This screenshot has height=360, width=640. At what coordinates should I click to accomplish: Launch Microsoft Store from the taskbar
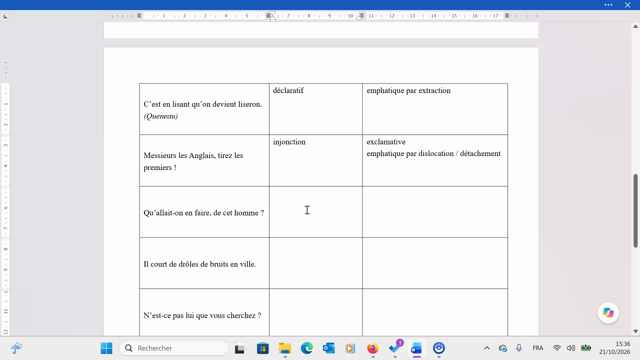coord(262,349)
